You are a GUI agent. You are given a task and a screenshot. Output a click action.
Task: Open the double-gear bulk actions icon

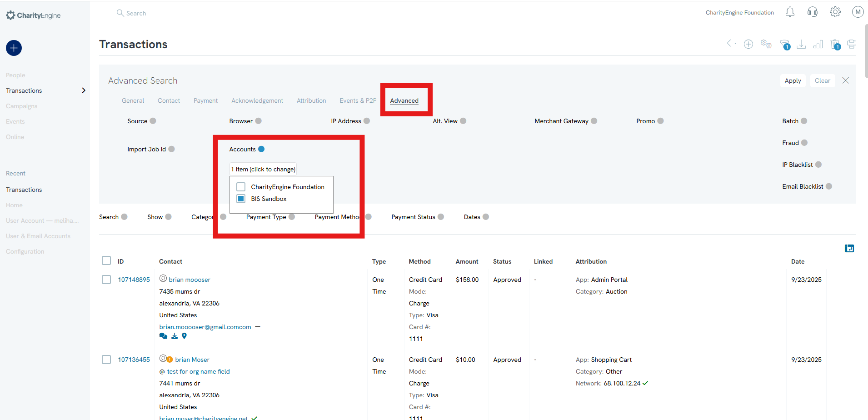click(766, 44)
